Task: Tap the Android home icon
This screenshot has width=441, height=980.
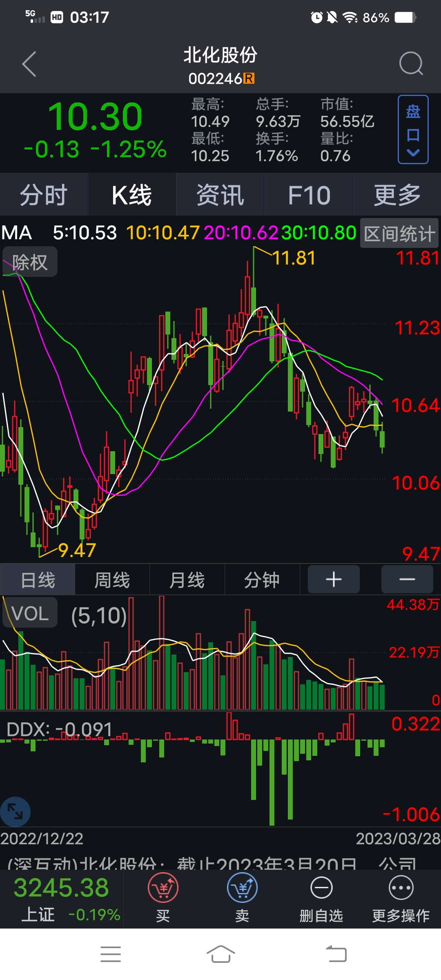Action: [220, 954]
